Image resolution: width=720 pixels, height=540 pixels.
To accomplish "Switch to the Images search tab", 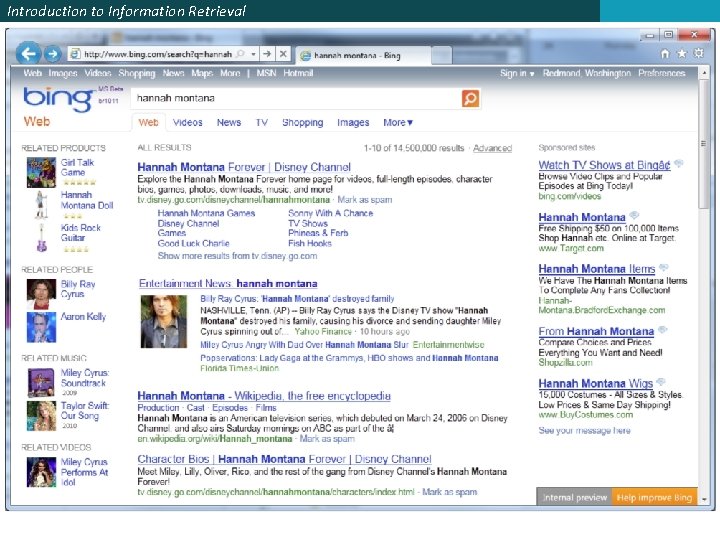I will pos(353,123).
